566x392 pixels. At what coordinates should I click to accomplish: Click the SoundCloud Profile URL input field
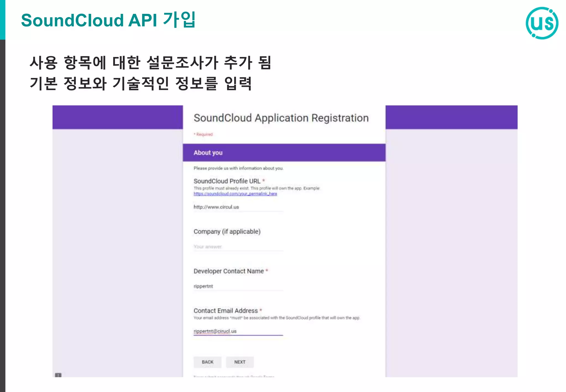click(238, 207)
